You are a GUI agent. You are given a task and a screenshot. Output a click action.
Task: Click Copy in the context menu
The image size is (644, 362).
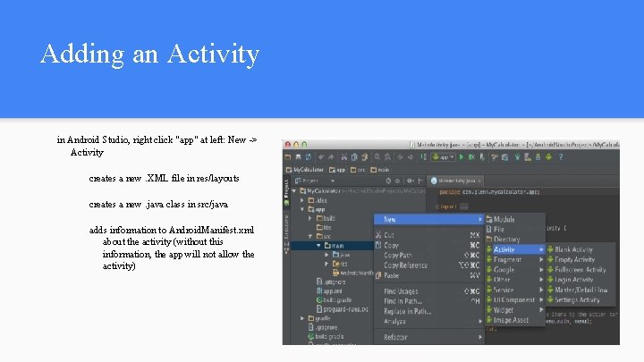(x=428, y=245)
